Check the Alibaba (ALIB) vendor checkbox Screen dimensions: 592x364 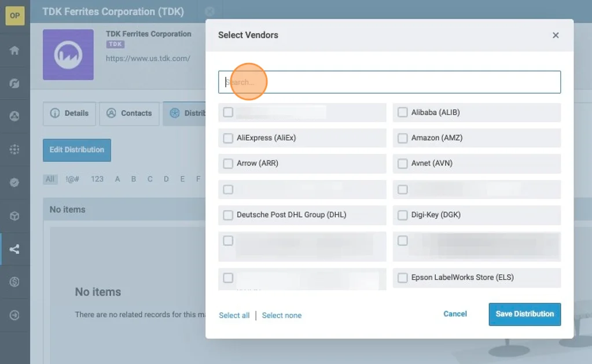click(403, 112)
